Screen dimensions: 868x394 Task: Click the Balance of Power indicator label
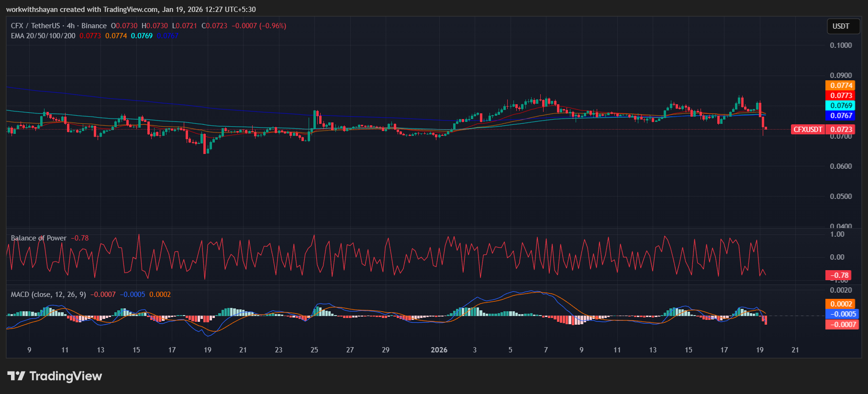click(x=39, y=238)
